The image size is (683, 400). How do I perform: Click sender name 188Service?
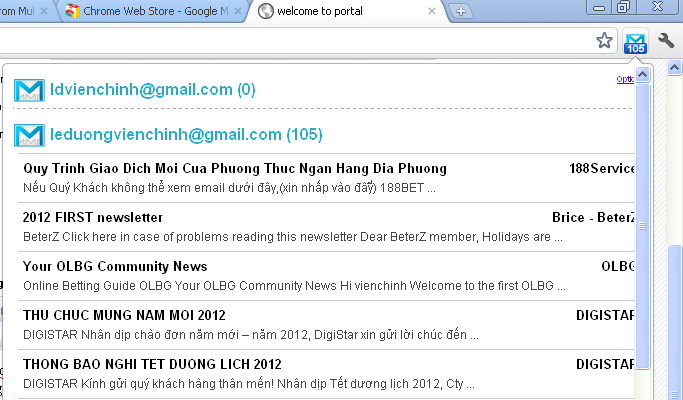602,169
